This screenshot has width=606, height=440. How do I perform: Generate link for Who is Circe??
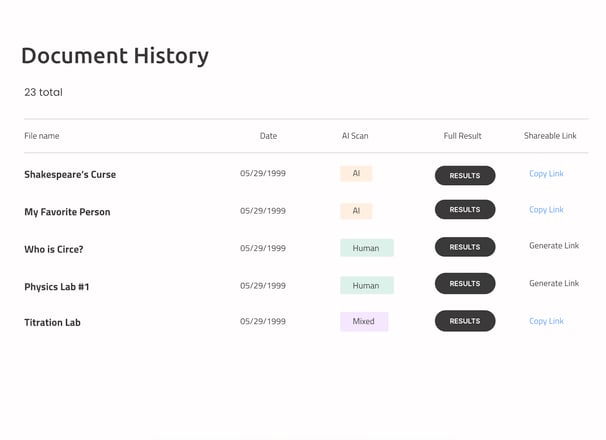tap(554, 246)
